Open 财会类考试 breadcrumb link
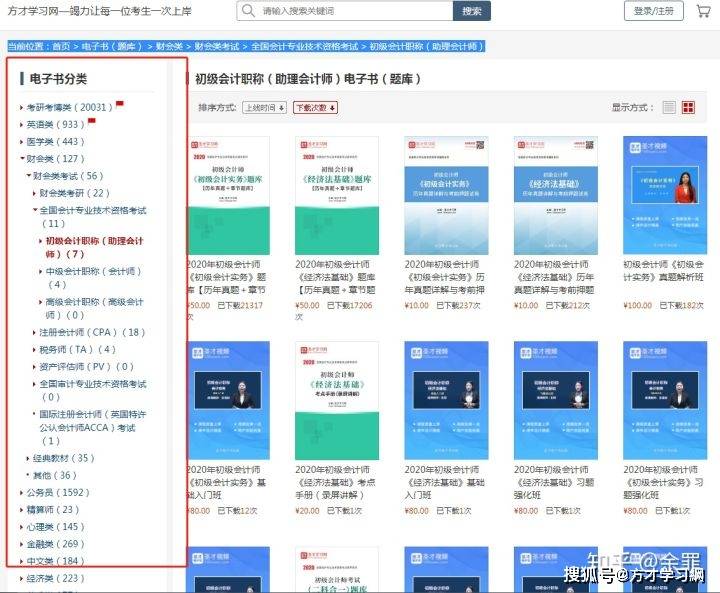This screenshot has width=720, height=593. click(217, 46)
